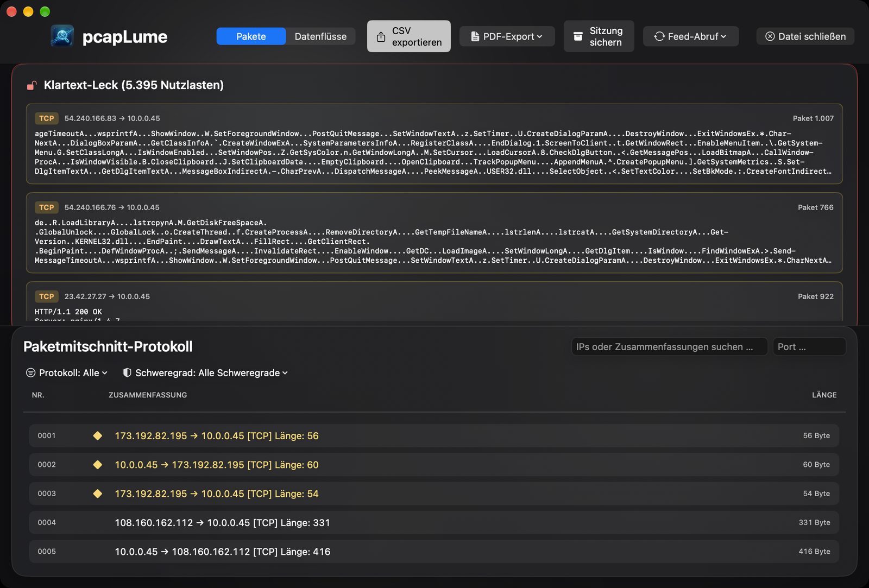Screen dimensions: 869x588
Task: Click the shield icon next to Schweregrad
Action: (x=127, y=373)
